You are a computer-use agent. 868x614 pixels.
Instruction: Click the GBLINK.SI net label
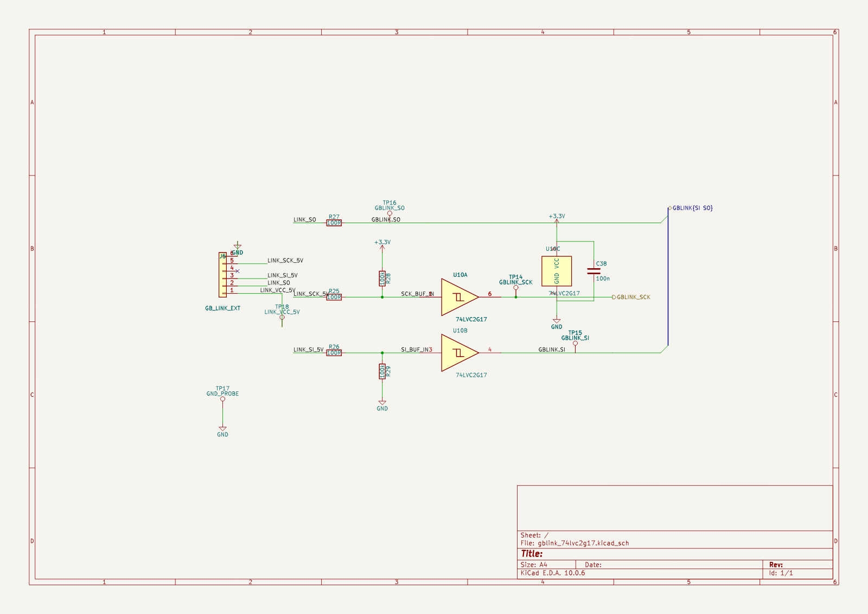pyautogui.click(x=552, y=350)
